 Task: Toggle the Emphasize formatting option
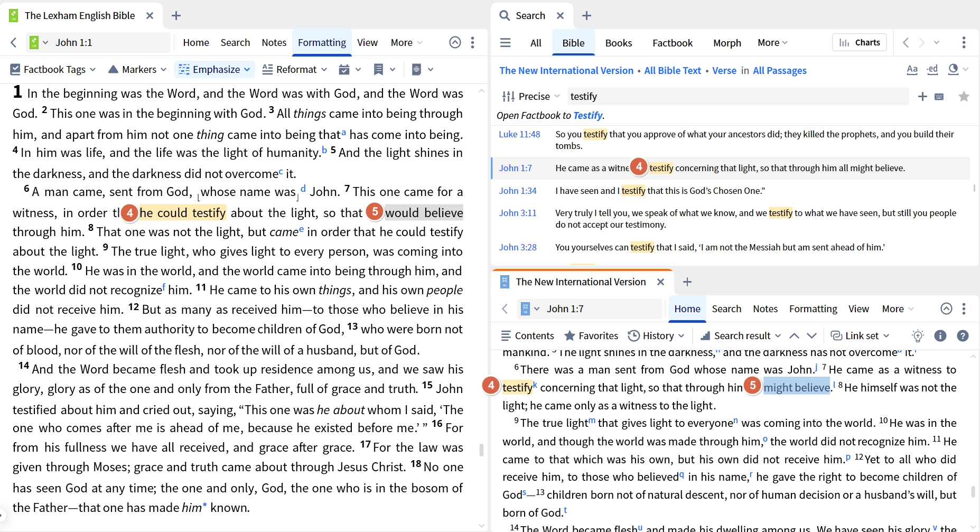coord(214,69)
